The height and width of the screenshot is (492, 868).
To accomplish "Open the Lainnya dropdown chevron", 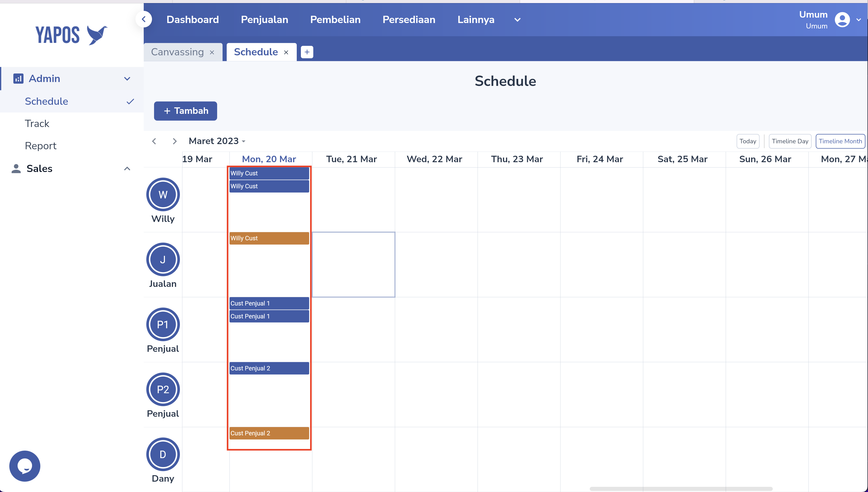I will [x=517, y=20].
